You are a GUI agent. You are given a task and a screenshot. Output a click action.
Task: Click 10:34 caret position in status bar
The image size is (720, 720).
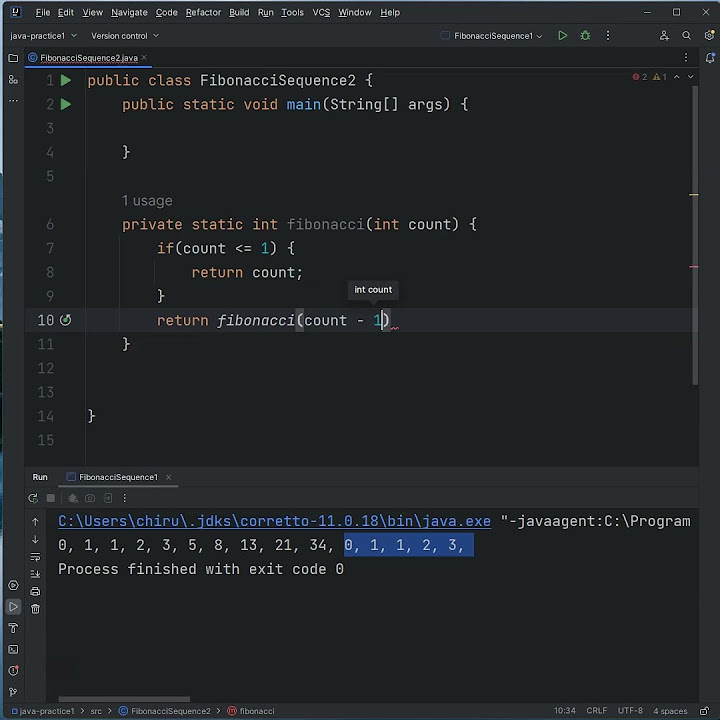click(564, 711)
